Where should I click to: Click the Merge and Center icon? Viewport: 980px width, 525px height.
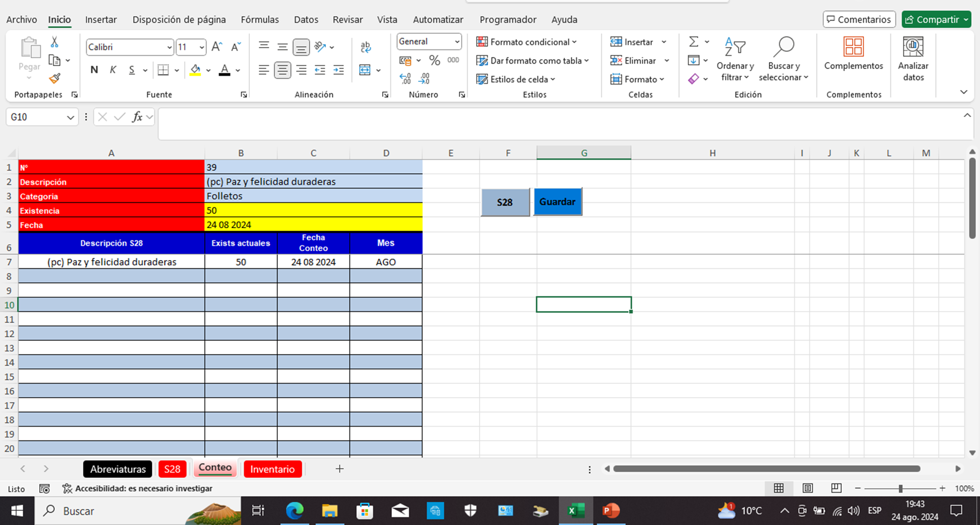(365, 70)
